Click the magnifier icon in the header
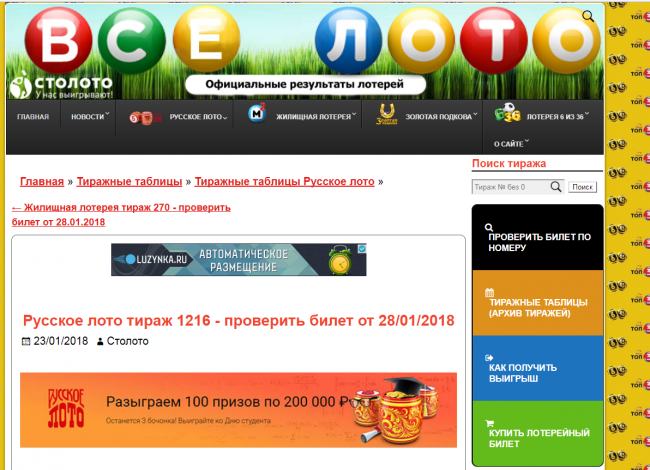This screenshot has width=650, height=470. 588,16
